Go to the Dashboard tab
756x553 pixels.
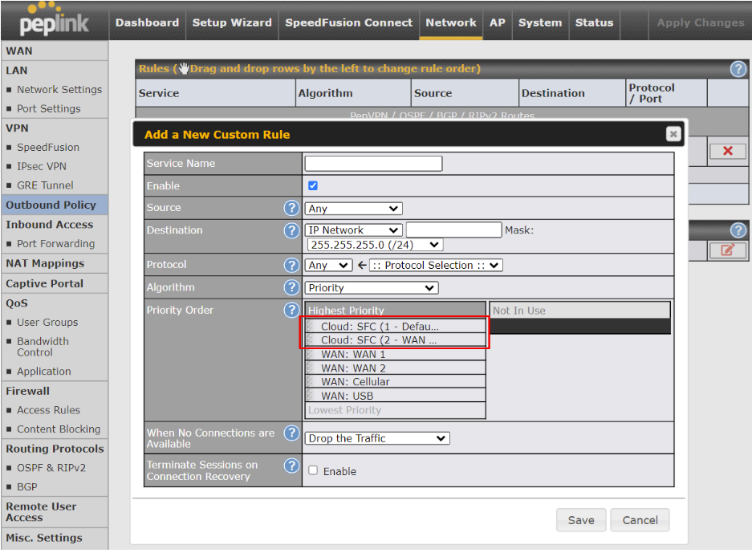coord(148,22)
